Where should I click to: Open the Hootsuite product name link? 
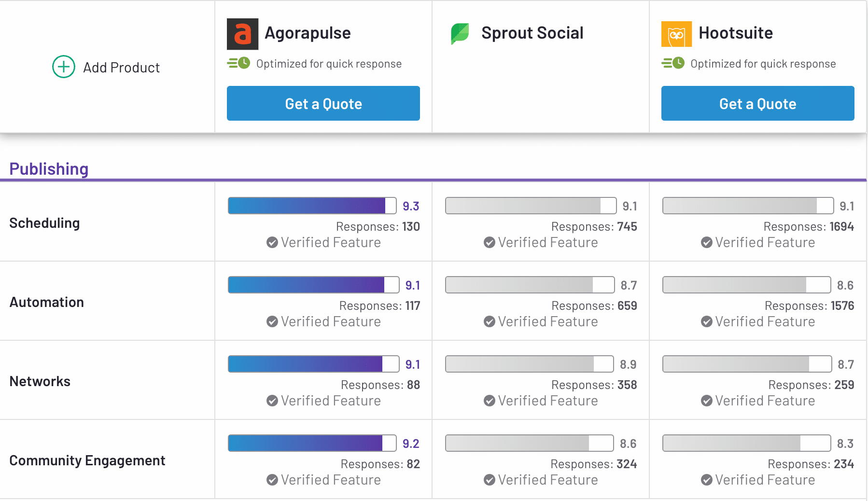pos(735,33)
